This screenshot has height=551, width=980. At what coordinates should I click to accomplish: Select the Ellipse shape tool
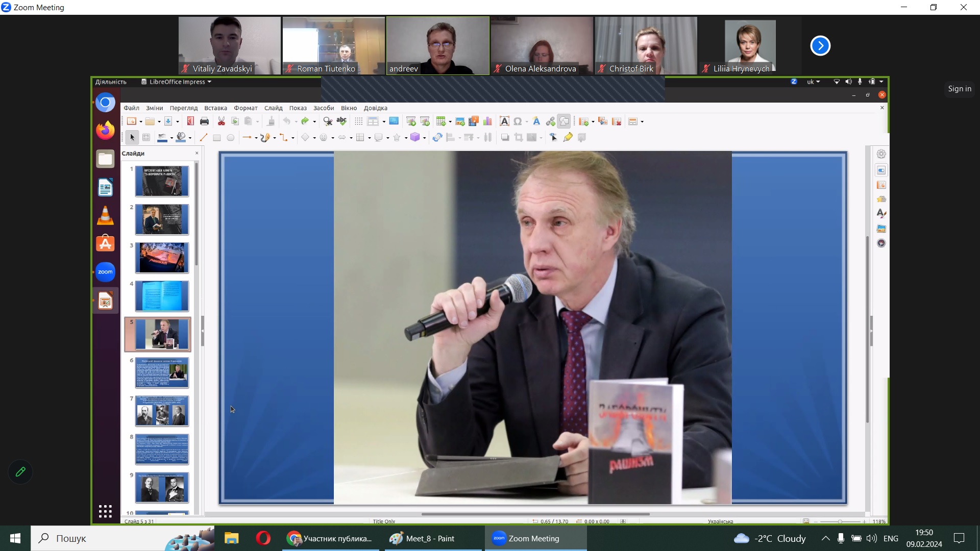[x=230, y=138]
